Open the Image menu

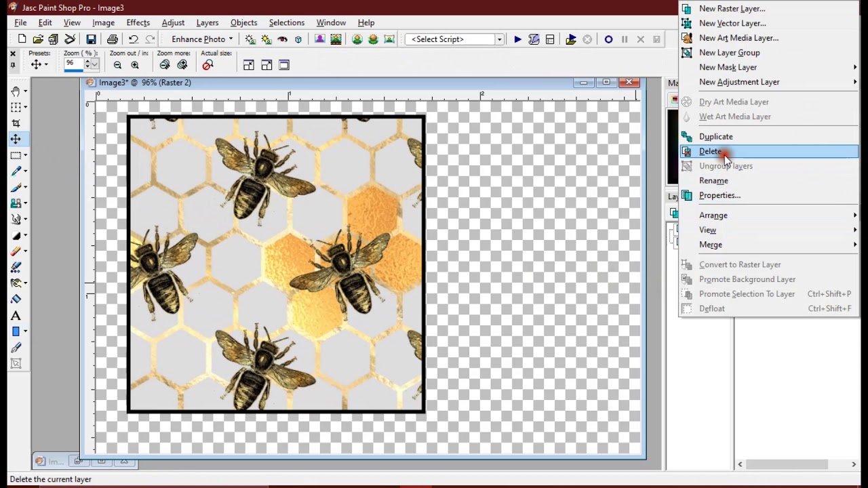pyautogui.click(x=104, y=22)
